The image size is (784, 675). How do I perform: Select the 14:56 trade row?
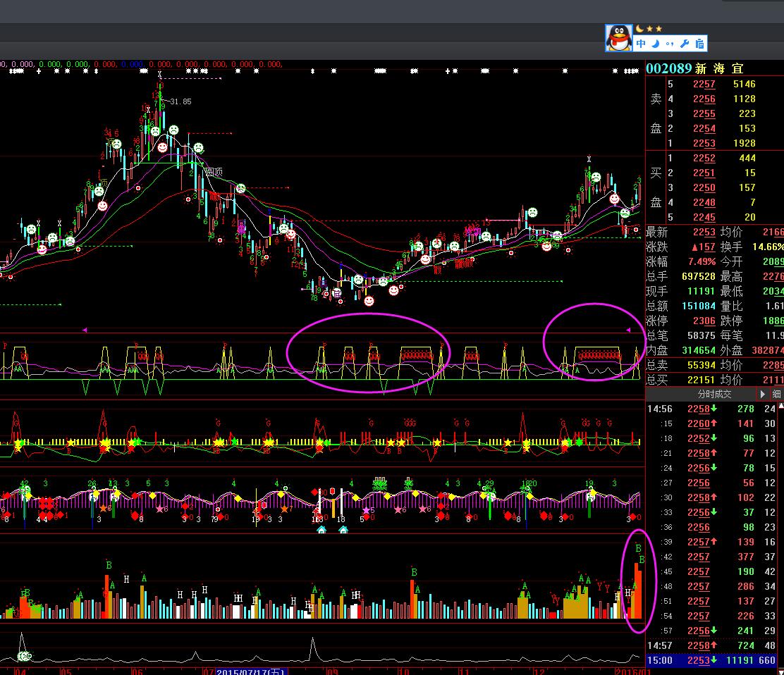711,409
